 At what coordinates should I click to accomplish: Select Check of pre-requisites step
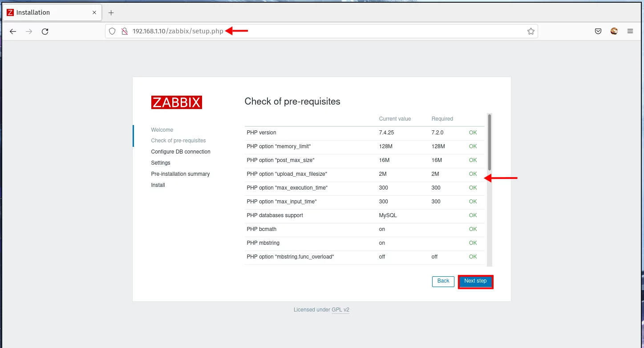pos(178,141)
